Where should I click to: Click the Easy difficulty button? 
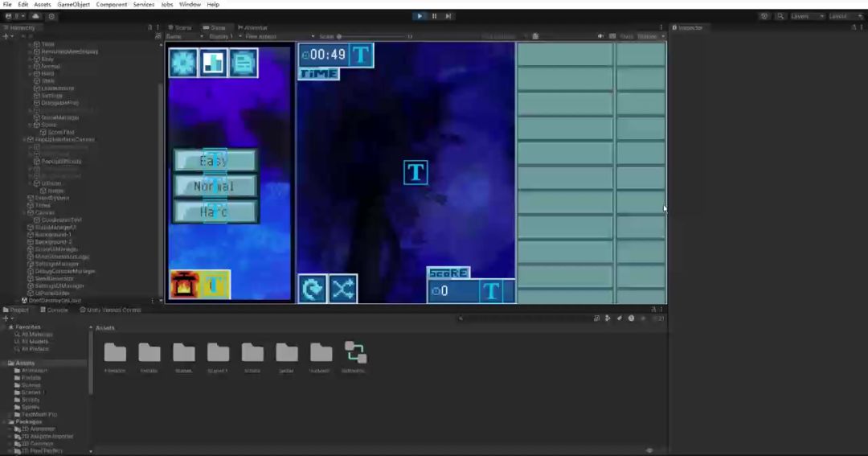[x=215, y=161]
